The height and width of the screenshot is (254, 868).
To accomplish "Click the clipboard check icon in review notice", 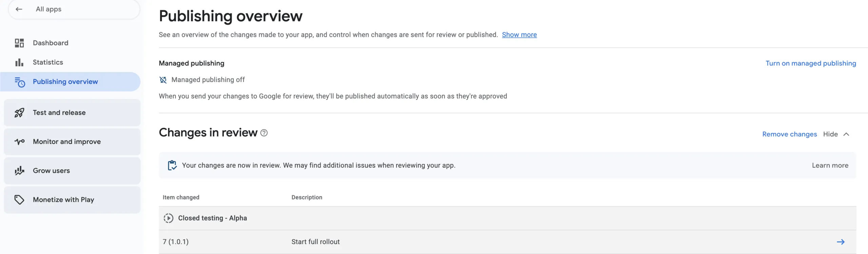I will pyautogui.click(x=172, y=165).
